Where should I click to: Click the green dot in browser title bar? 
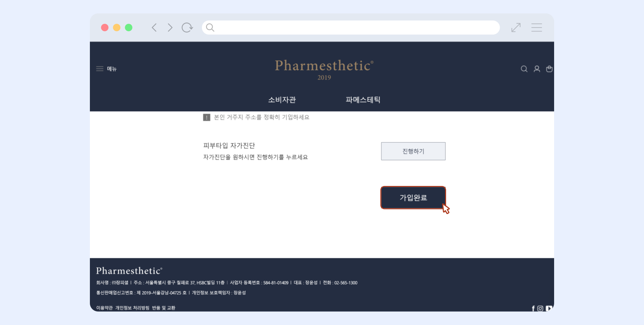click(x=128, y=27)
